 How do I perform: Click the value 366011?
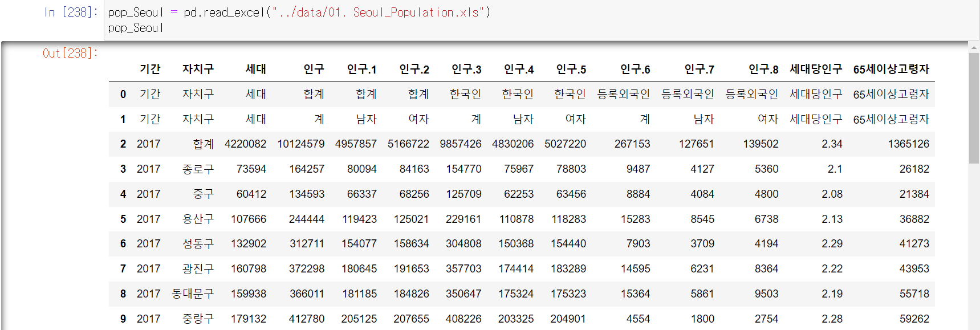click(x=307, y=294)
